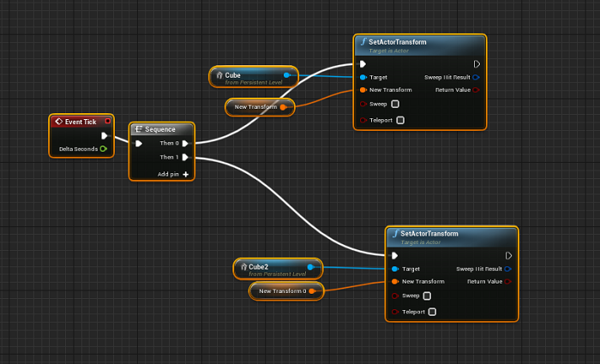Click the Delta Seconds output pin

pyautogui.click(x=104, y=149)
